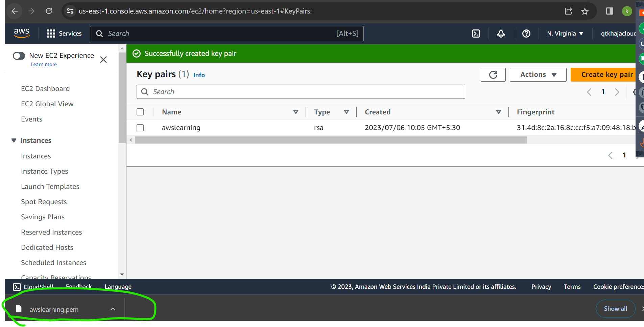
Task: Open the Actions dropdown
Action: point(538,74)
